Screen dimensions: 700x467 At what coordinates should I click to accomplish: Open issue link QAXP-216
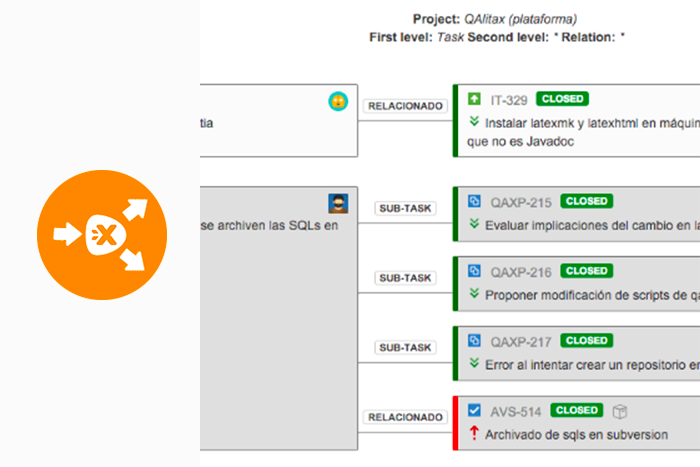coord(521,272)
